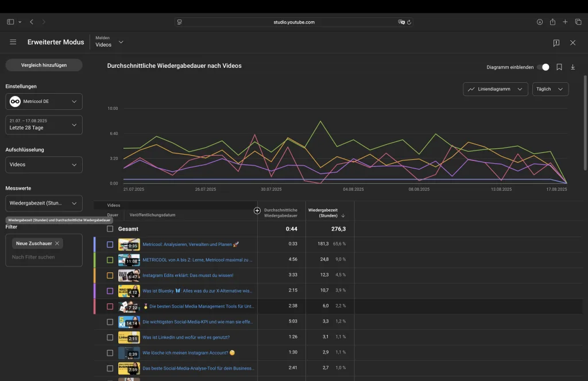Viewport: 588px width, 381px height.
Task: Download the report with export icon
Action: click(x=572, y=67)
